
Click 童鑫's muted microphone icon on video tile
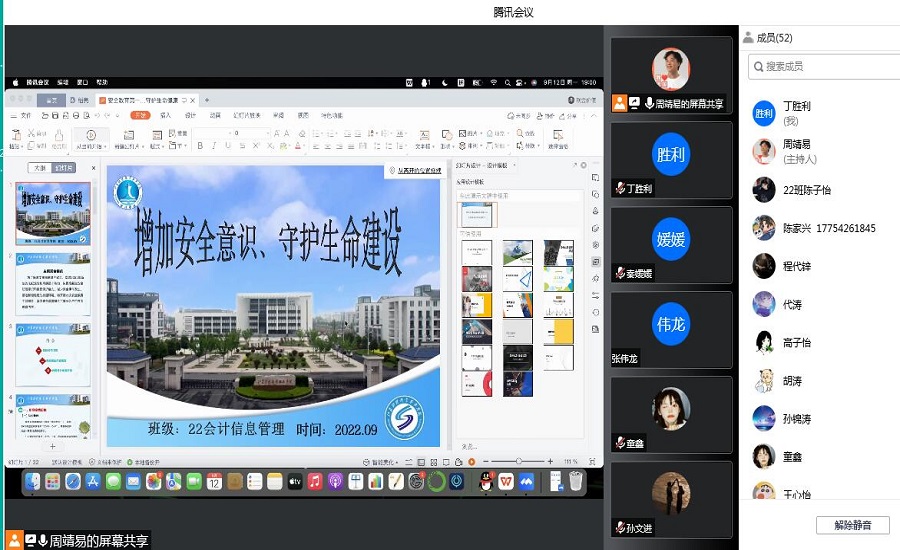click(621, 442)
